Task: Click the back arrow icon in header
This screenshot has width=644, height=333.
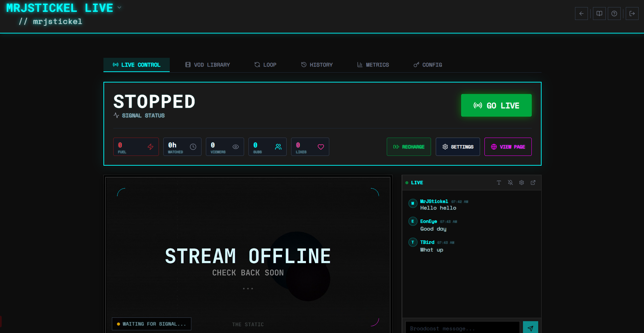Action: point(581,14)
